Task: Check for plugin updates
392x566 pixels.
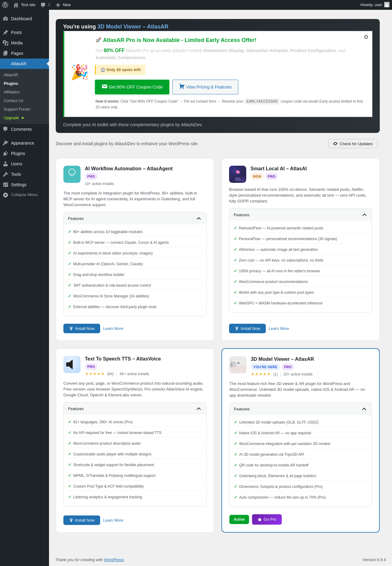Action: [353, 144]
